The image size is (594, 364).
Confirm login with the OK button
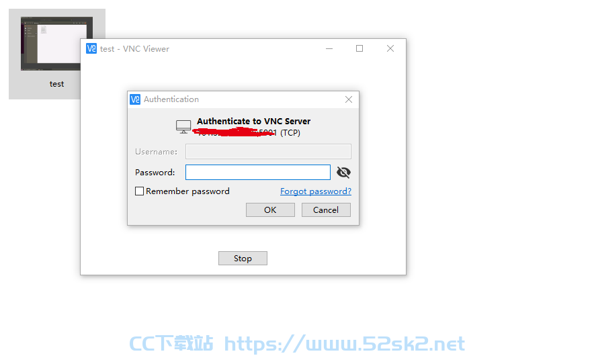[270, 210]
